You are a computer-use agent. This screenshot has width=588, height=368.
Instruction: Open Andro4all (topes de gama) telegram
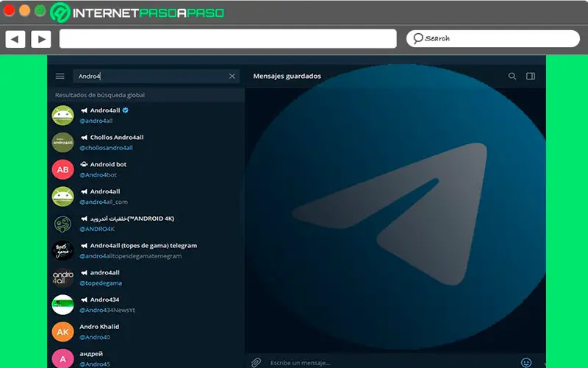(146, 250)
